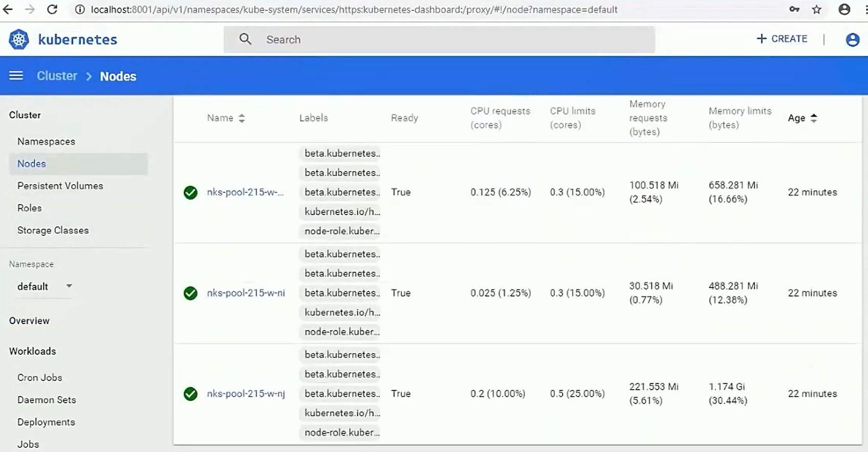Click CPU requests value 0.2 (10.00%)
The image size is (868, 452).
(x=498, y=394)
